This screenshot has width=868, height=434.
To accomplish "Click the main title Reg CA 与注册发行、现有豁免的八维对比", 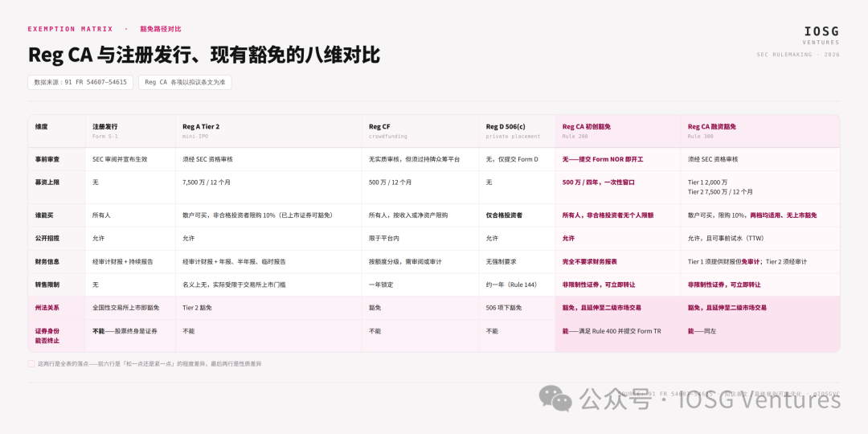I will point(203,55).
